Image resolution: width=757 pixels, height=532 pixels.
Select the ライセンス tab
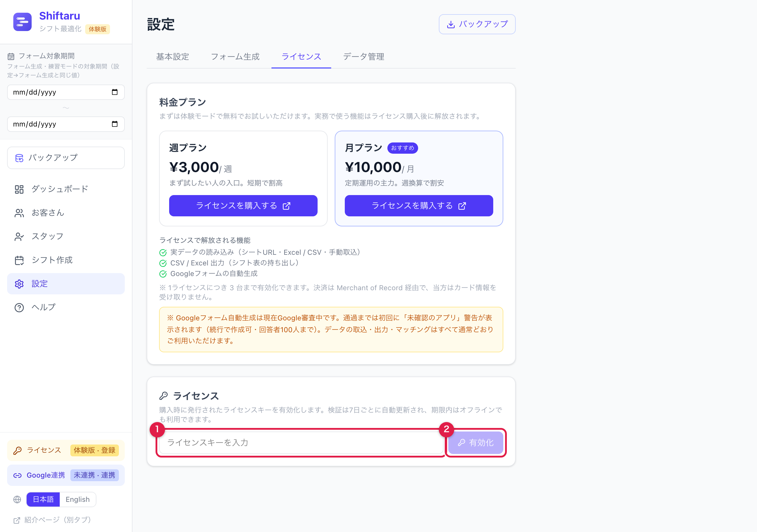[x=301, y=57]
